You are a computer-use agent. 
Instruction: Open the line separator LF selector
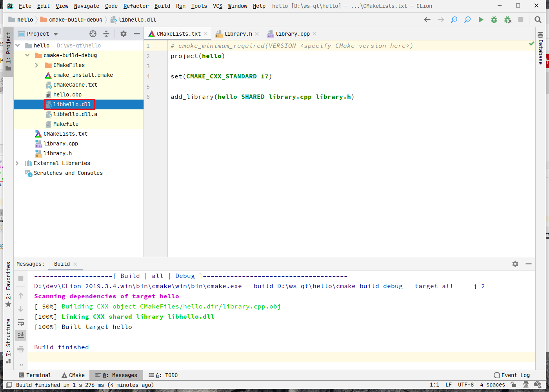point(449,385)
